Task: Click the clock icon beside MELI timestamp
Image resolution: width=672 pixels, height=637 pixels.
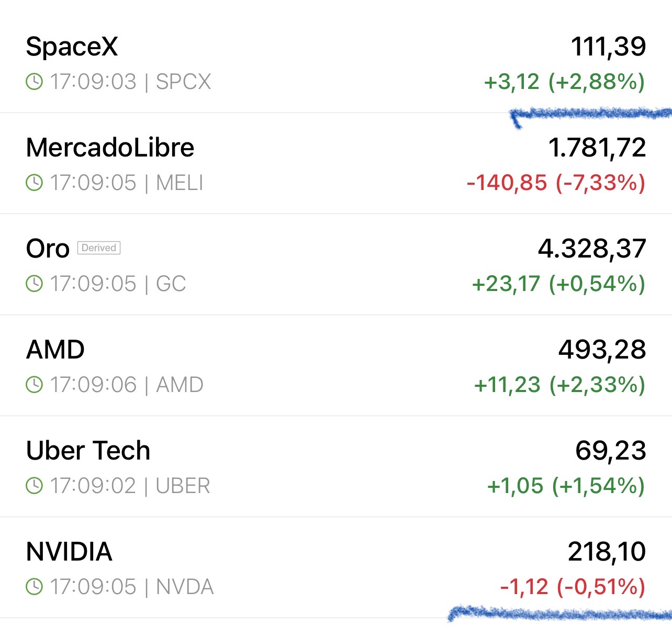Action: 34,183
